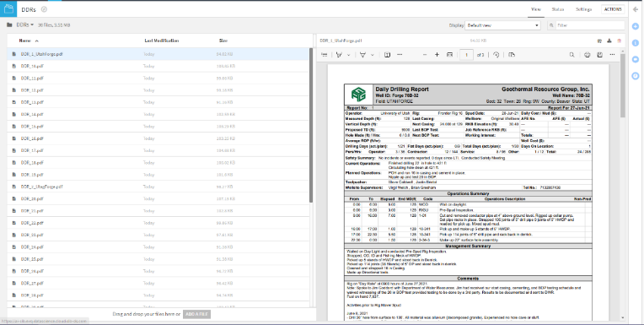Click the first icon beside the preview file size
This screenshot has height=325, width=644.
tap(599, 41)
